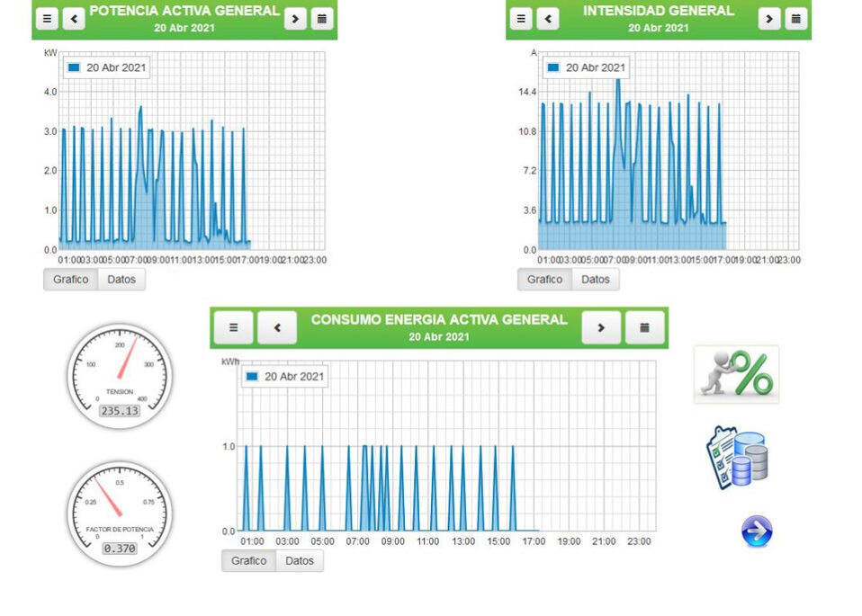Go to next day in Potencia Activa panel

point(295,19)
